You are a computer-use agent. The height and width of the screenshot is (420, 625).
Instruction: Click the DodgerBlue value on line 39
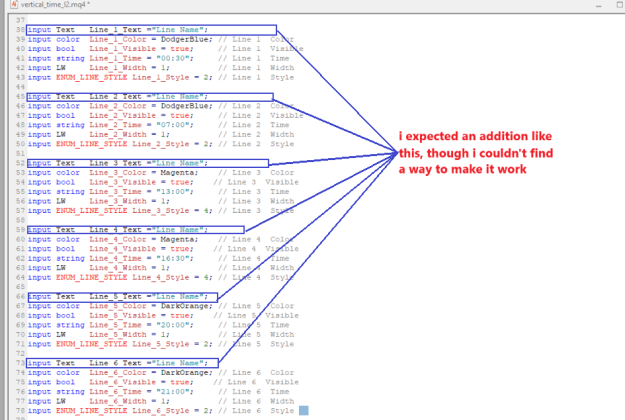coord(185,39)
